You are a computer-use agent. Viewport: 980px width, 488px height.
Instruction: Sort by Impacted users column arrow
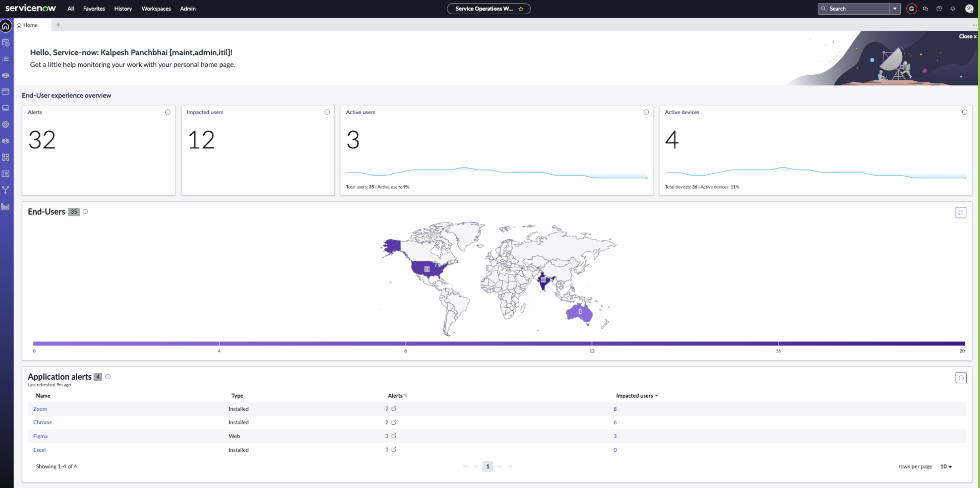click(656, 396)
